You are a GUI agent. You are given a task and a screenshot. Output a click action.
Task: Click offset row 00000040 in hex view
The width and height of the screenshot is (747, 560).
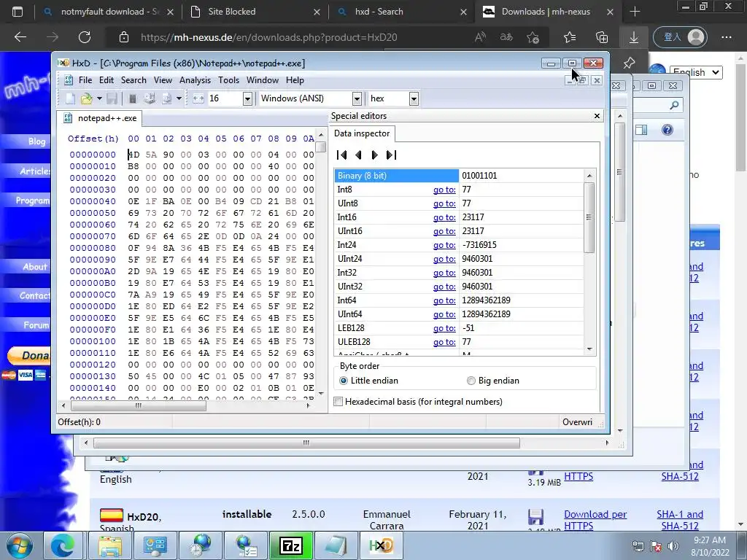click(x=93, y=201)
